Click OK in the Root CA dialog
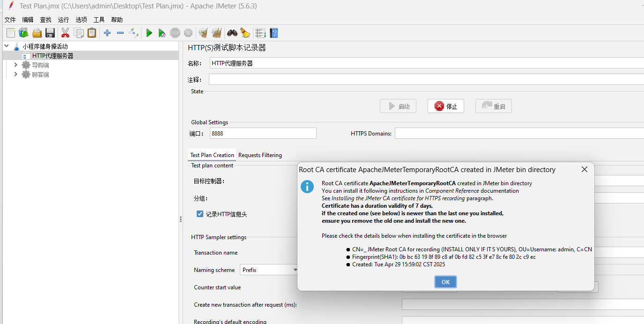The width and height of the screenshot is (644, 324). [x=445, y=282]
